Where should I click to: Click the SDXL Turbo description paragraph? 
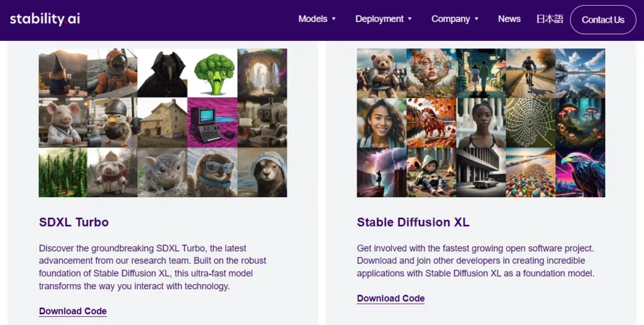153,267
